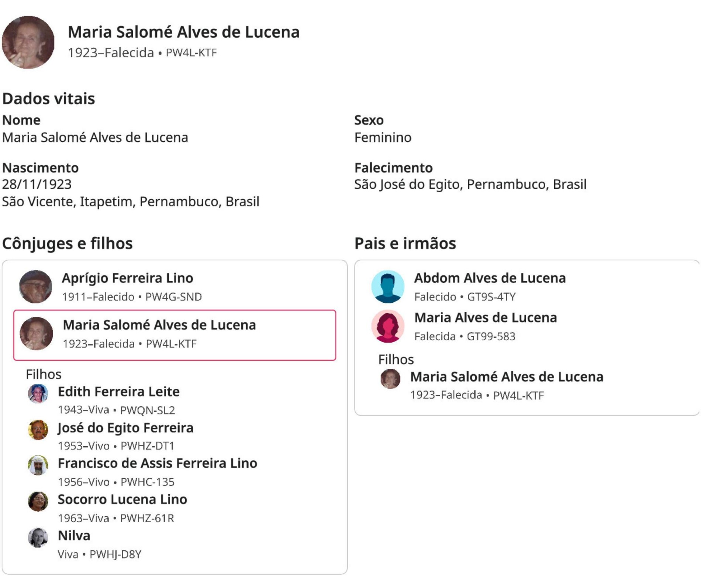Open Aprígio Ferreira Lino's portrait thumbnail
The image size is (701, 588).
(x=35, y=286)
